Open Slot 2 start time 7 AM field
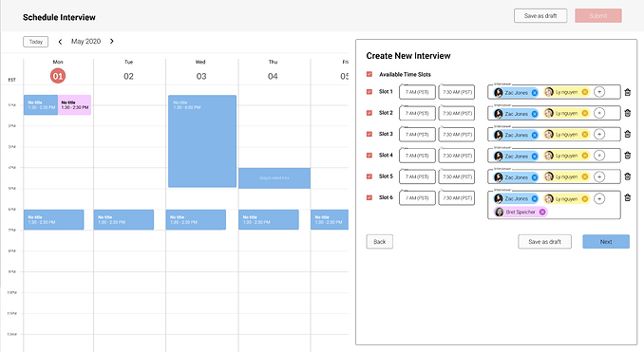644x352 pixels. tap(417, 113)
